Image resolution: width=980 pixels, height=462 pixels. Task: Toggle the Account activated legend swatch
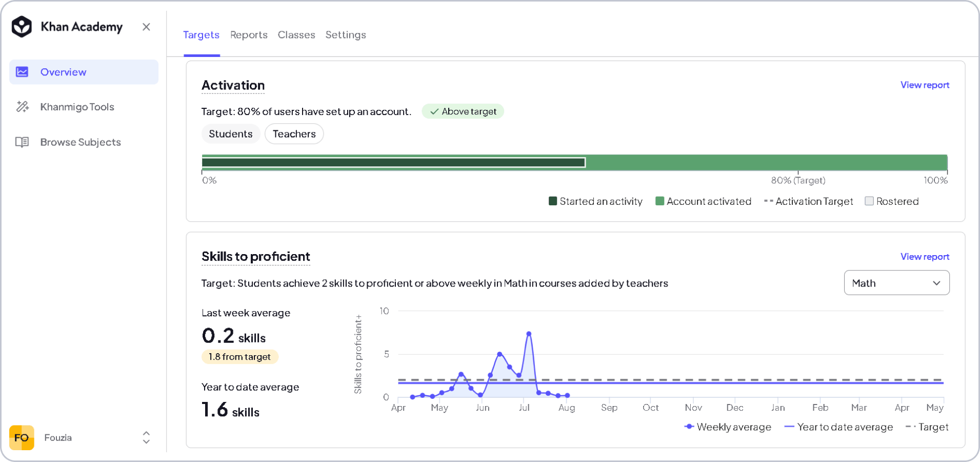[x=660, y=201]
